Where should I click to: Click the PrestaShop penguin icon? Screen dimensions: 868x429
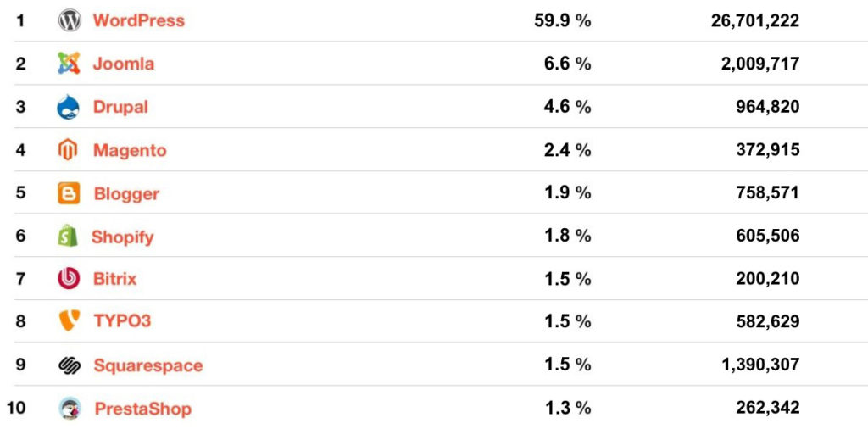70,409
